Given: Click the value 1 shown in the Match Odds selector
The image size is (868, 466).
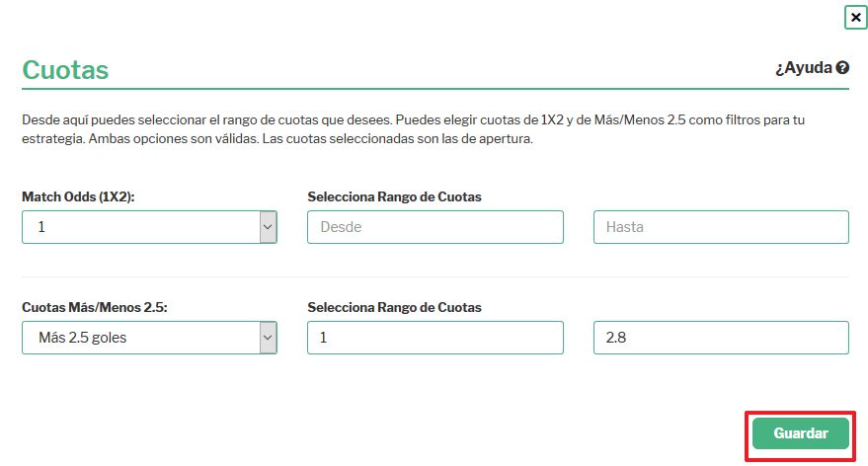Looking at the screenshot, I should 41,227.
